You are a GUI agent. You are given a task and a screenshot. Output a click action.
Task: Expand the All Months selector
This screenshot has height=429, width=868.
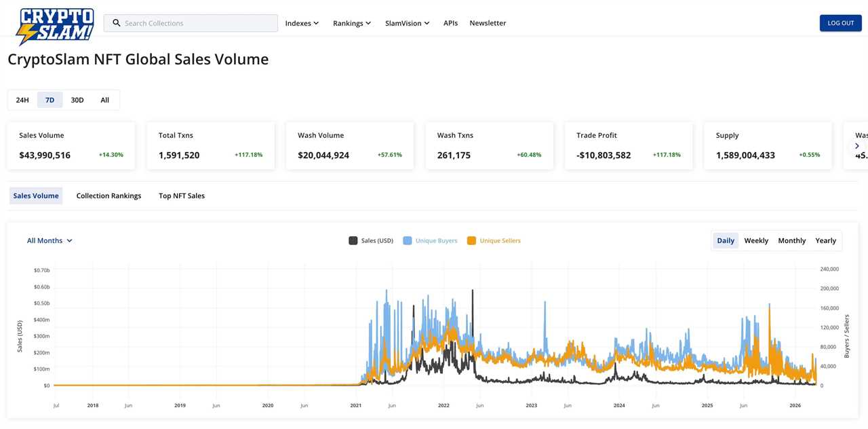tap(50, 240)
